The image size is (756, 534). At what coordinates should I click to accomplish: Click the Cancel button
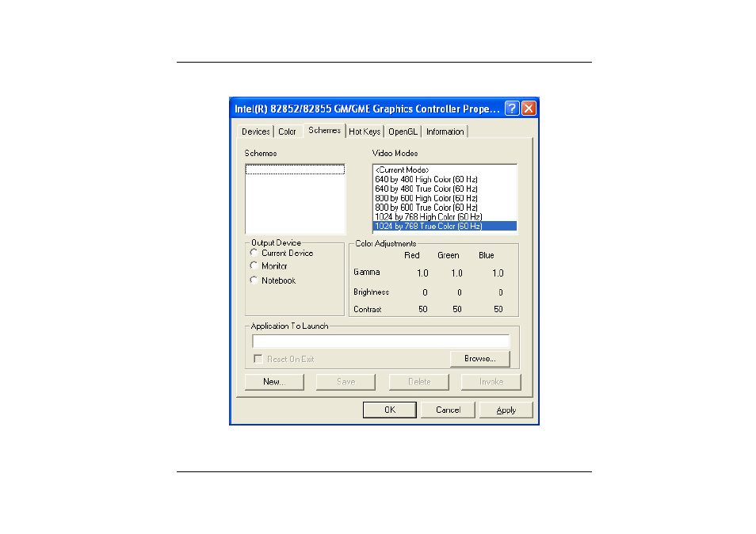click(x=448, y=410)
